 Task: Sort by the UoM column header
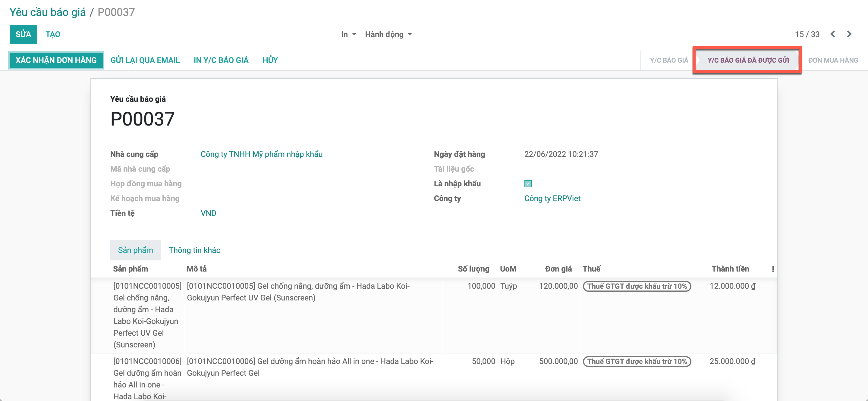pyautogui.click(x=508, y=269)
